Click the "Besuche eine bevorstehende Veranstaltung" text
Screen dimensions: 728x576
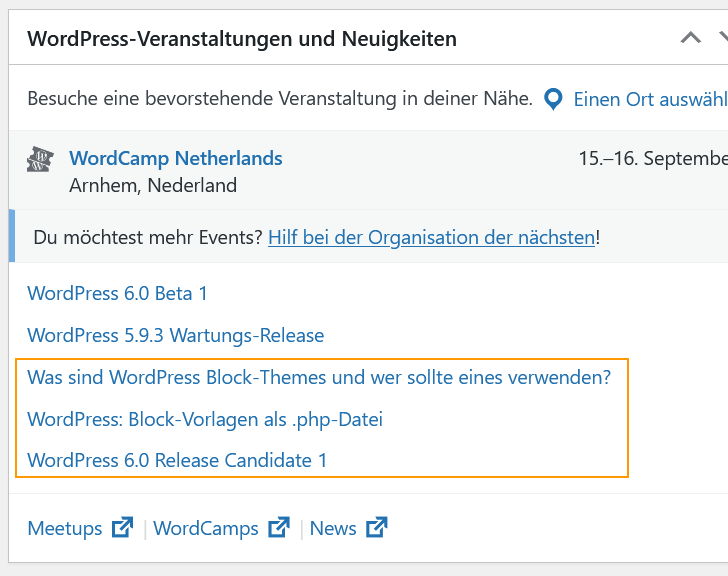click(280, 98)
